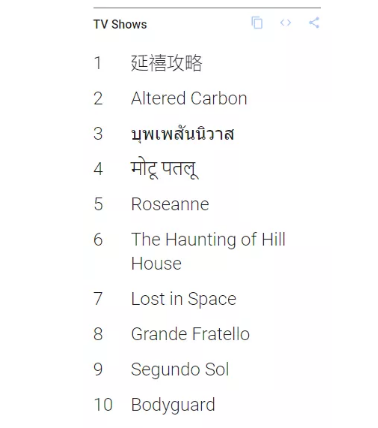Open the Lost in Space entry

tap(184, 299)
